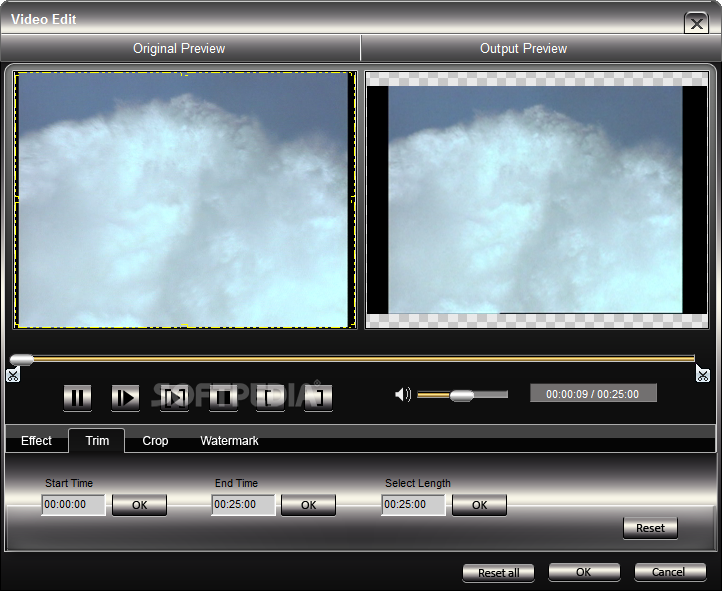Click the End Time input field

point(243,504)
